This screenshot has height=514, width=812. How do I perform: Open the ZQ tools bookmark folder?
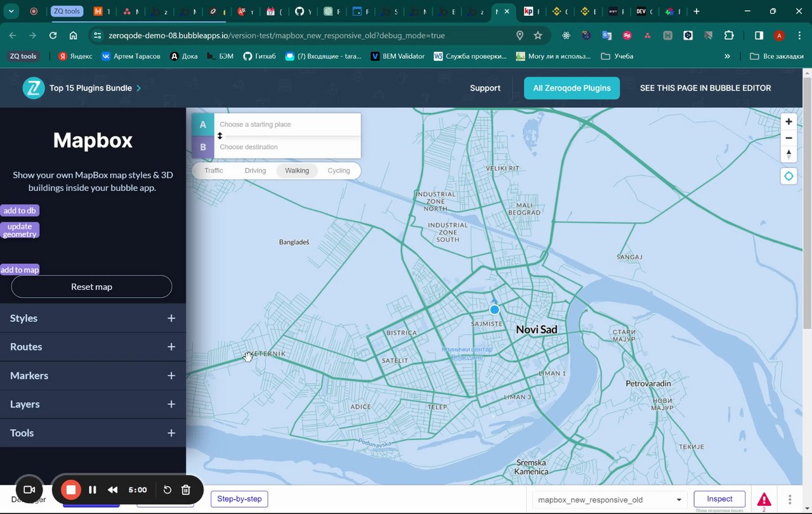click(23, 56)
